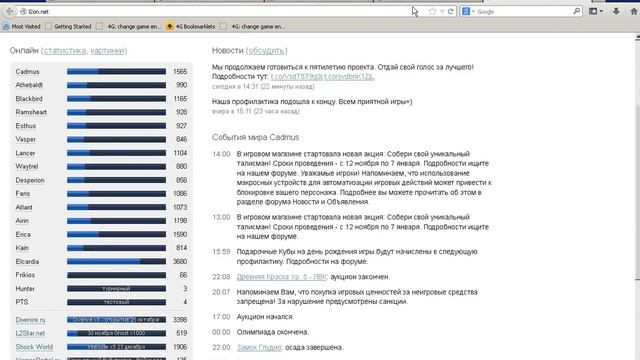This screenshot has height=360, width=640.
Task: Open the L2Star.net server link
Action: (30, 333)
